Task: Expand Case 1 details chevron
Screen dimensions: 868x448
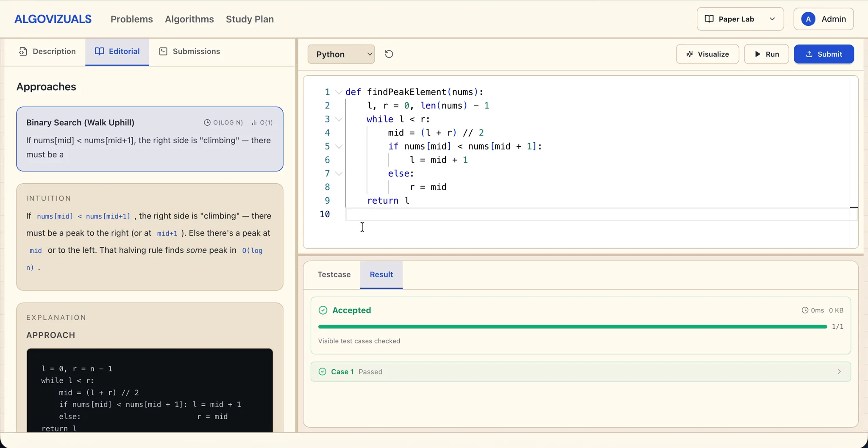Action: point(839,372)
